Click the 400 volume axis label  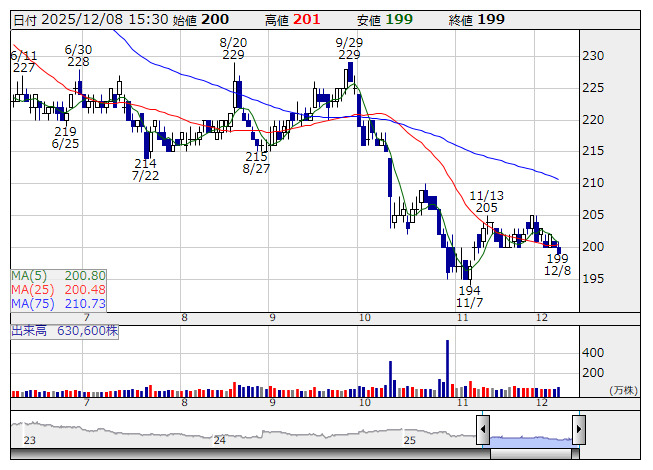click(593, 353)
